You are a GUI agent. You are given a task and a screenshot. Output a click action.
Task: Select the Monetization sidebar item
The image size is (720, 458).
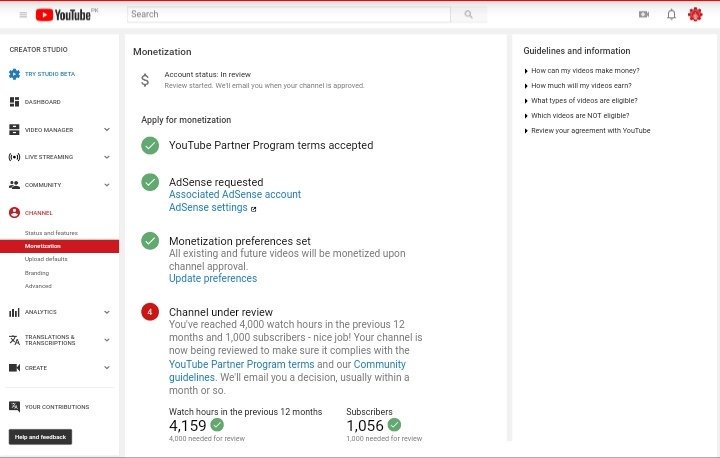click(x=59, y=246)
